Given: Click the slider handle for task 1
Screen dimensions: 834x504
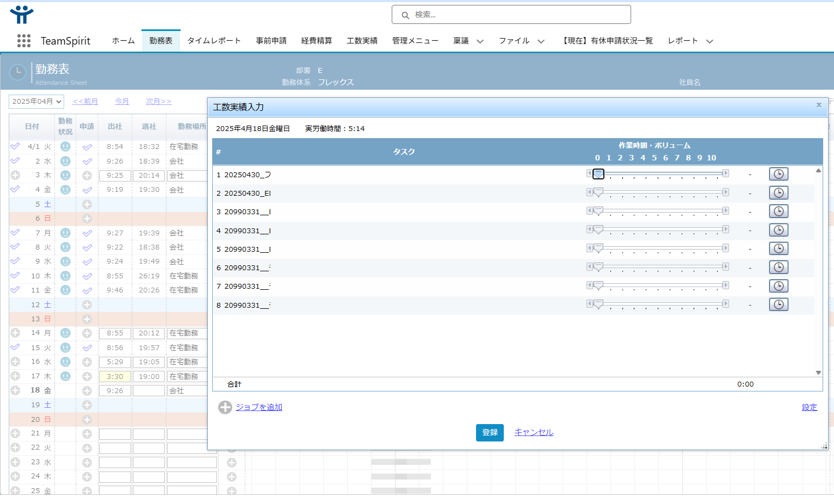Looking at the screenshot, I should [598, 174].
